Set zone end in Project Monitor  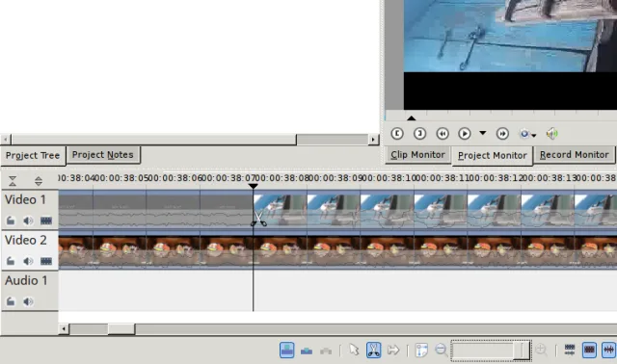[420, 134]
